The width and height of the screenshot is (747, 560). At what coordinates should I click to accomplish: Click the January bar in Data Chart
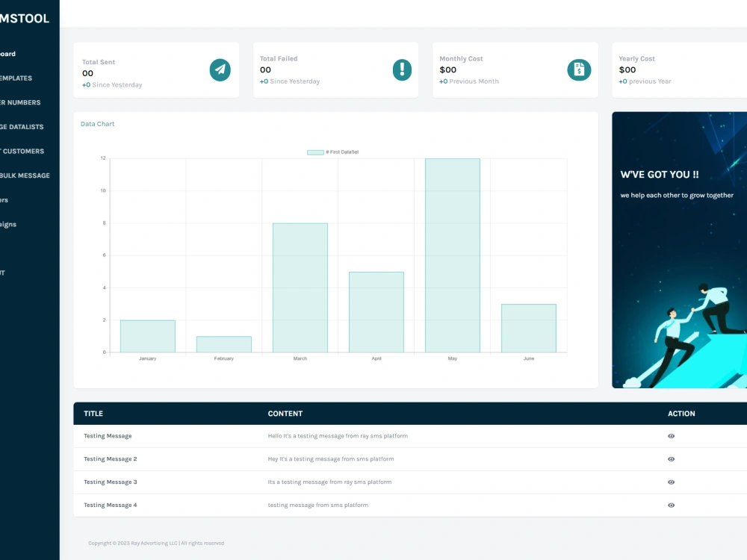click(148, 336)
